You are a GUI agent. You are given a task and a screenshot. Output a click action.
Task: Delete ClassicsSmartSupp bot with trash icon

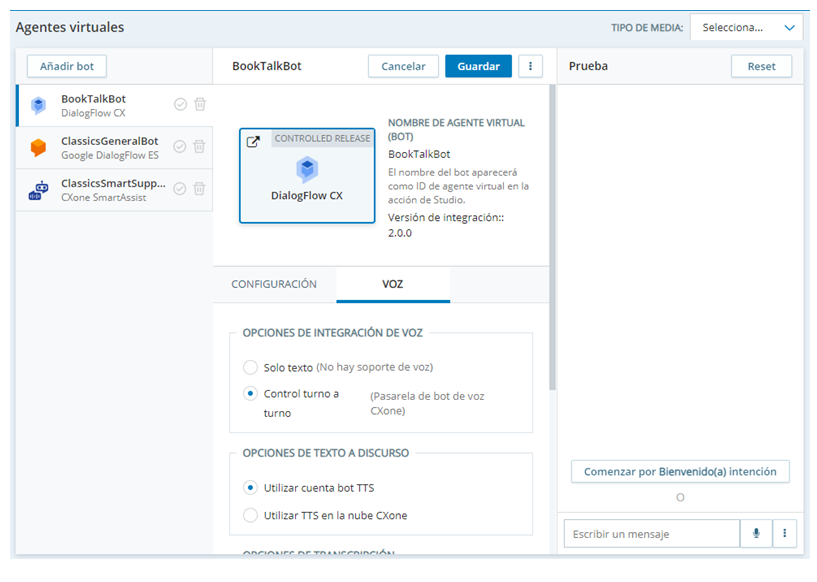(x=199, y=189)
